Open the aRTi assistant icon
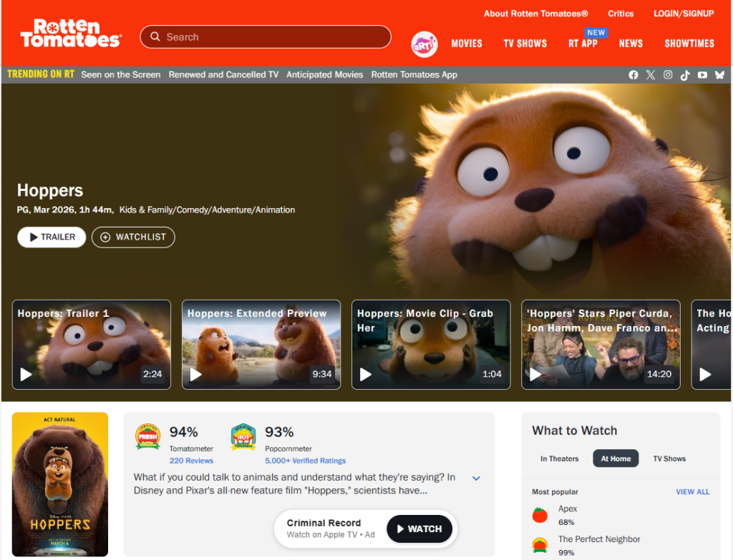Screen dimensions: 733x560 pos(424,44)
